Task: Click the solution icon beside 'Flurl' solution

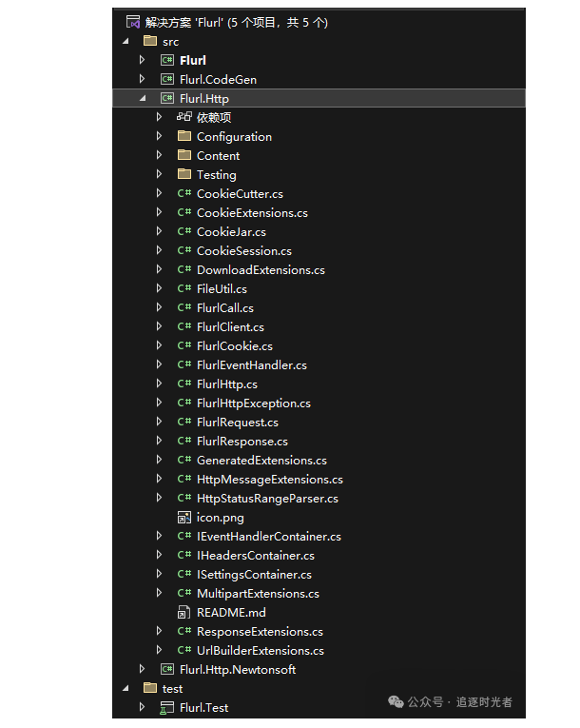Action: click(133, 22)
